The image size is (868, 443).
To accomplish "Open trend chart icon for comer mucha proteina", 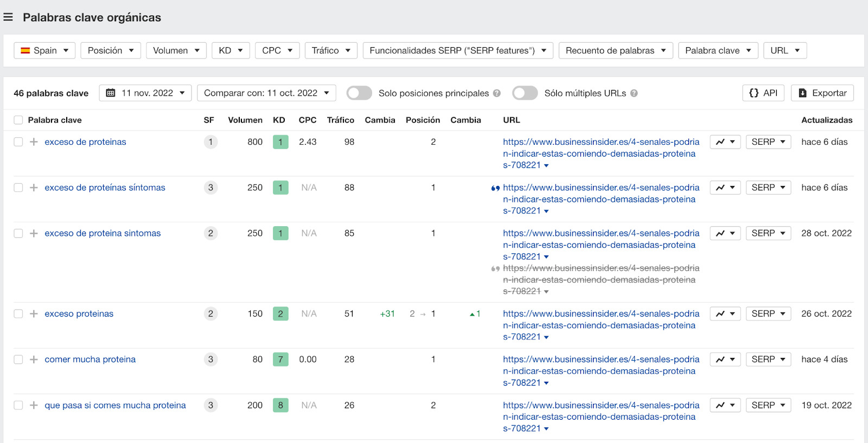I will coord(725,359).
